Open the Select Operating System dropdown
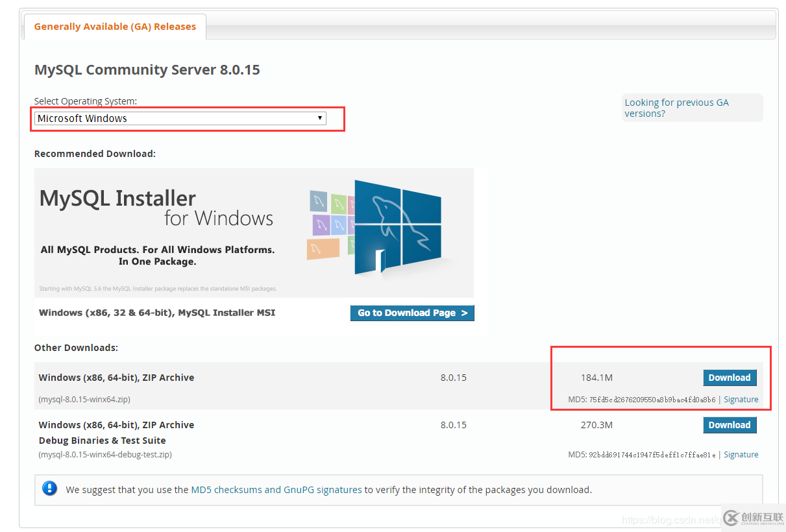Image resolution: width=786 pixels, height=532 pixels. click(x=180, y=118)
